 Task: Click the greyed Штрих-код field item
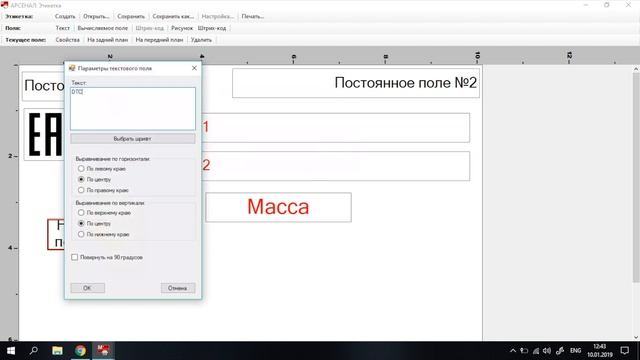tap(149, 28)
